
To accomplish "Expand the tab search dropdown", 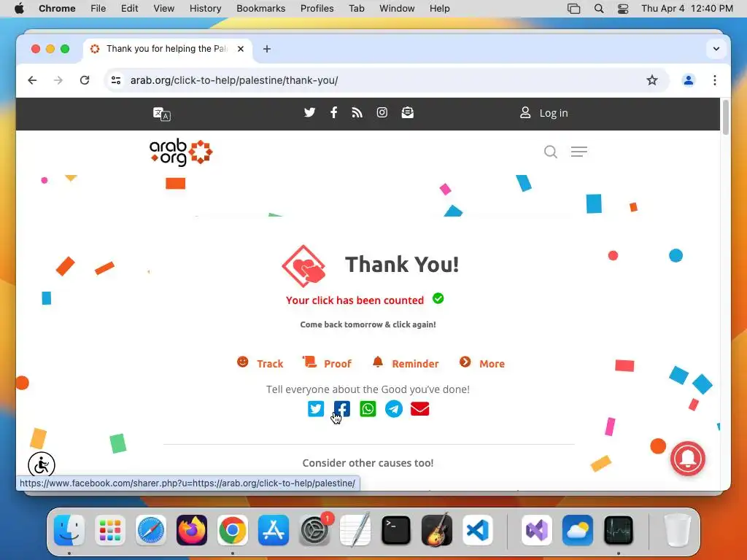I will point(716,49).
